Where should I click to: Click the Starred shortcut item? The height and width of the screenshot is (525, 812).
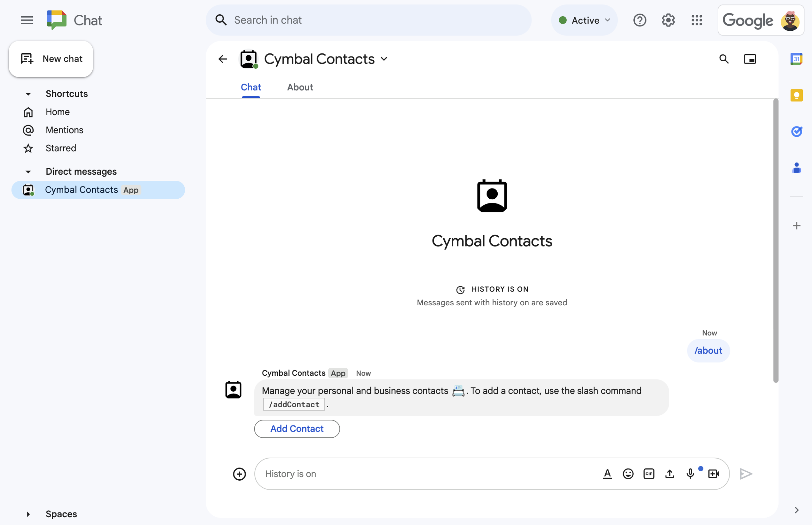(62, 148)
